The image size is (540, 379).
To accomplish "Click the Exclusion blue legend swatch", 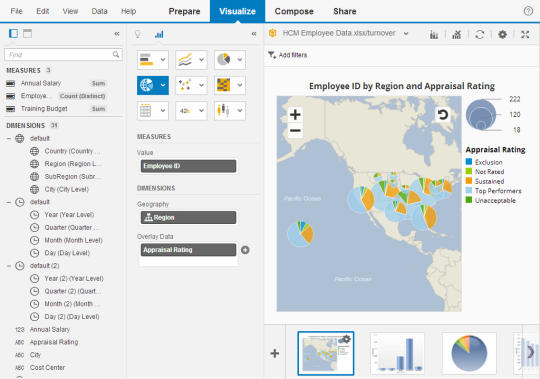I will [469, 161].
